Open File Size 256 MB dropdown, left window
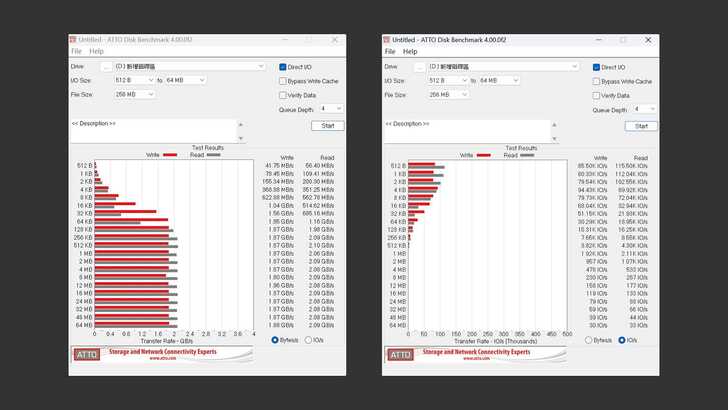The height and width of the screenshot is (410, 728). (134, 94)
